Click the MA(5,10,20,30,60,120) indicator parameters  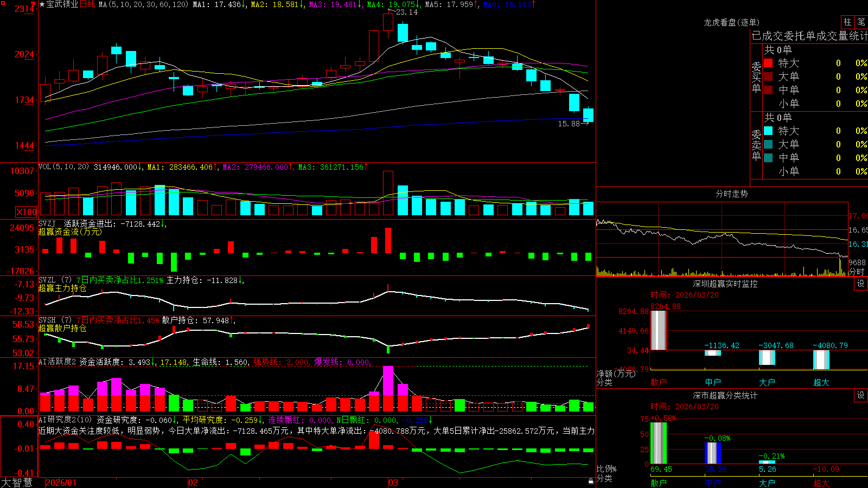point(143,4)
